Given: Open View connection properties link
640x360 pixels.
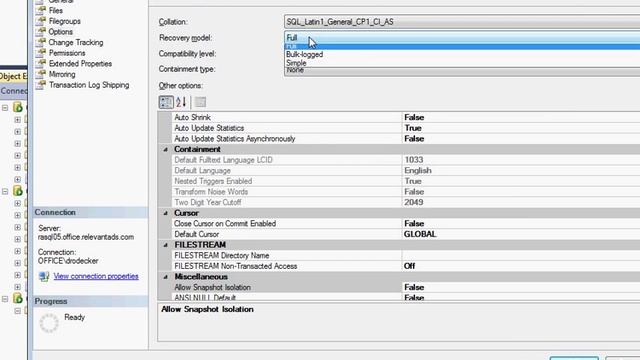Looking at the screenshot, I should (96, 276).
